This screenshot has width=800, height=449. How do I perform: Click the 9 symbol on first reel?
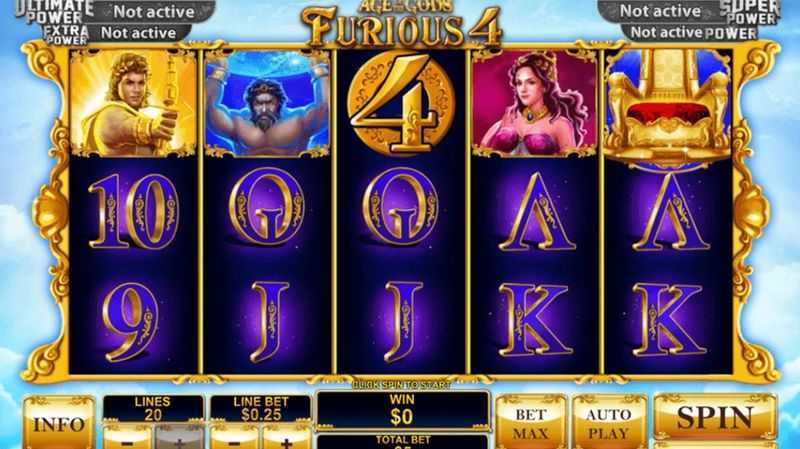pos(130,322)
